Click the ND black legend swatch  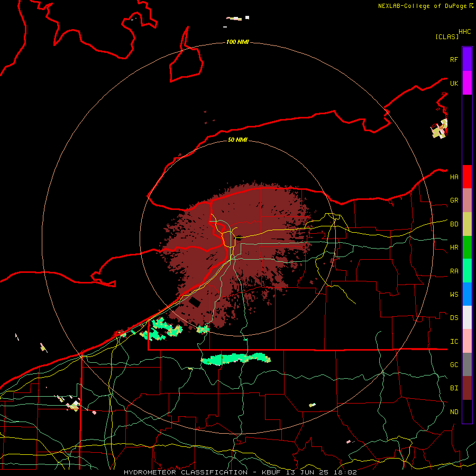tap(467, 411)
